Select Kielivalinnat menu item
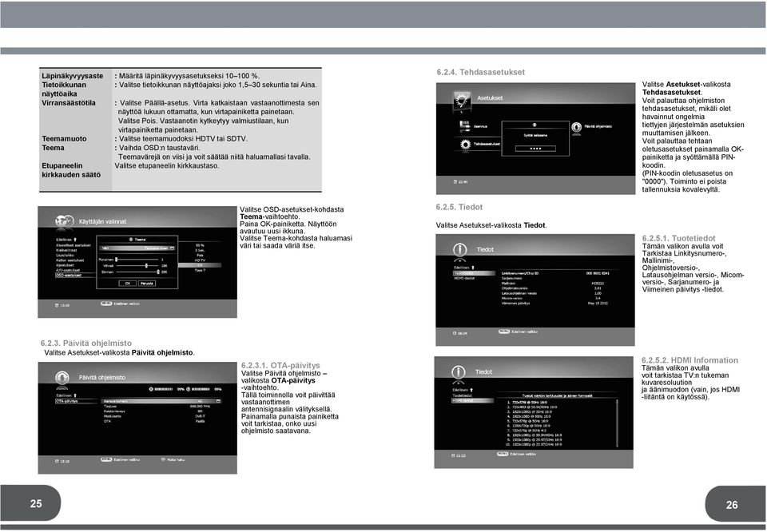Image resolution: width=767 pixels, height=532 pixels. click(x=66, y=250)
